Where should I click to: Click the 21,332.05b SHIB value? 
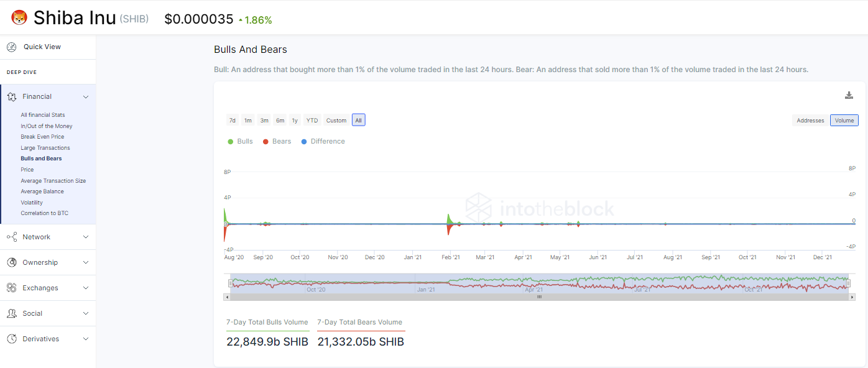coord(361,342)
